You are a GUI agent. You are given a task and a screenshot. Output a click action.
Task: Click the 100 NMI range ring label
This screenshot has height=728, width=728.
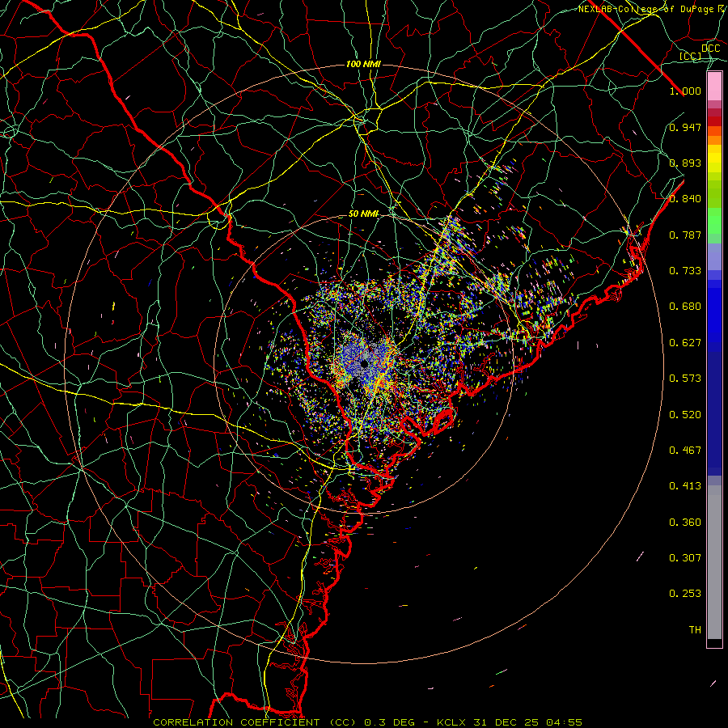coord(363,64)
